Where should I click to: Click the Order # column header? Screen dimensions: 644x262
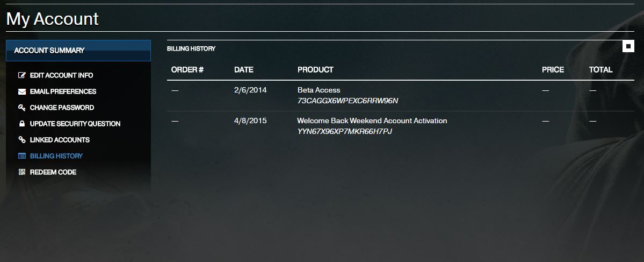click(187, 69)
